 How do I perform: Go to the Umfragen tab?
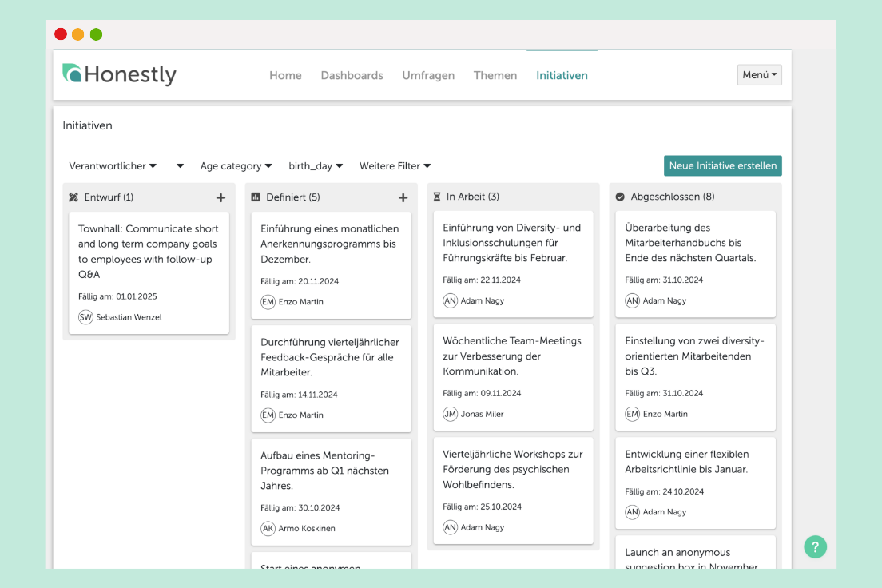click(x=428, y=76)
